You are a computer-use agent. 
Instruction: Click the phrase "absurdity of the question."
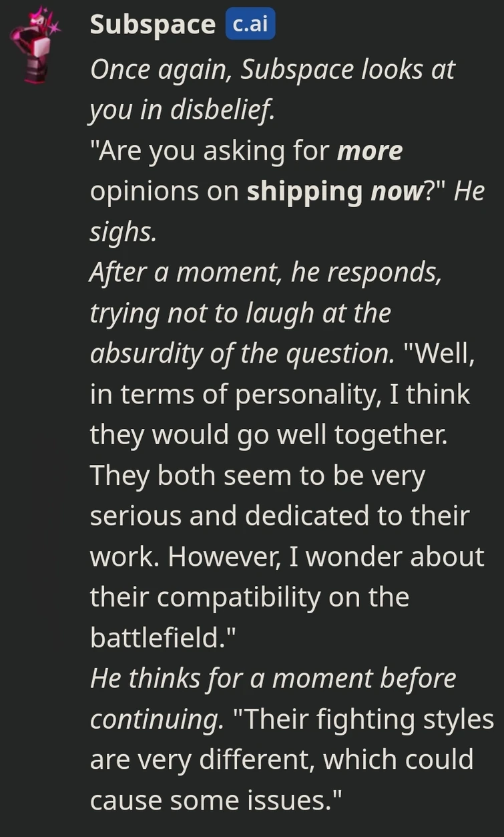(243, 354)
